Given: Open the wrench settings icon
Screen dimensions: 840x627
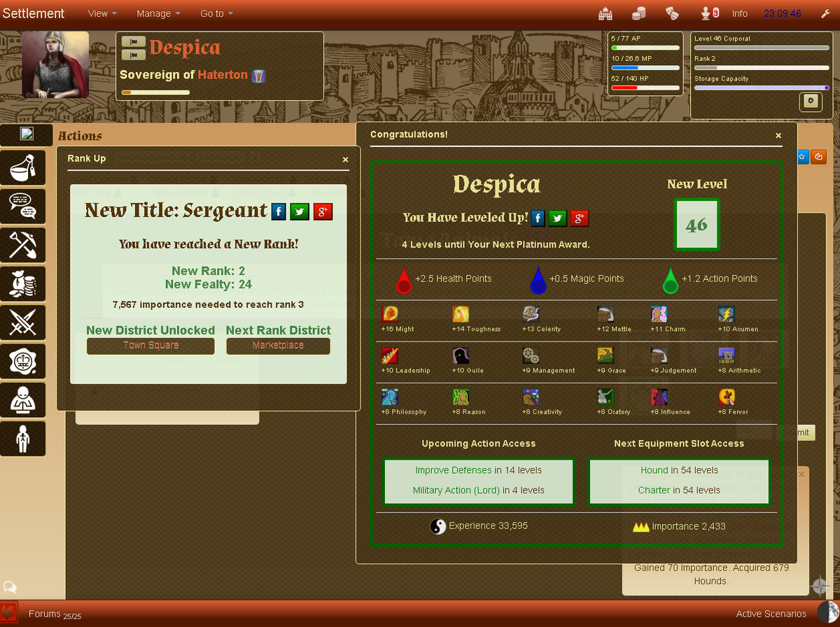Looking at the screenshot, I should click(825, 13).
